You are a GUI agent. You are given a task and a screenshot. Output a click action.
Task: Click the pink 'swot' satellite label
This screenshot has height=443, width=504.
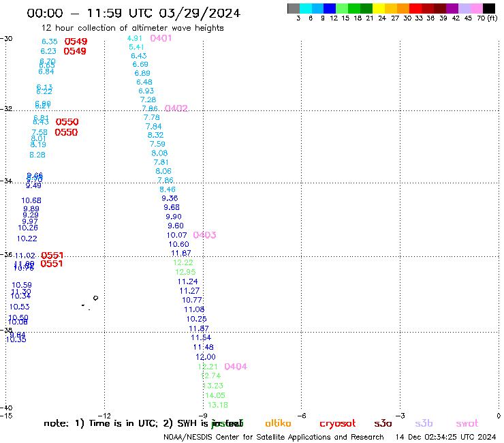coord(467,423)
